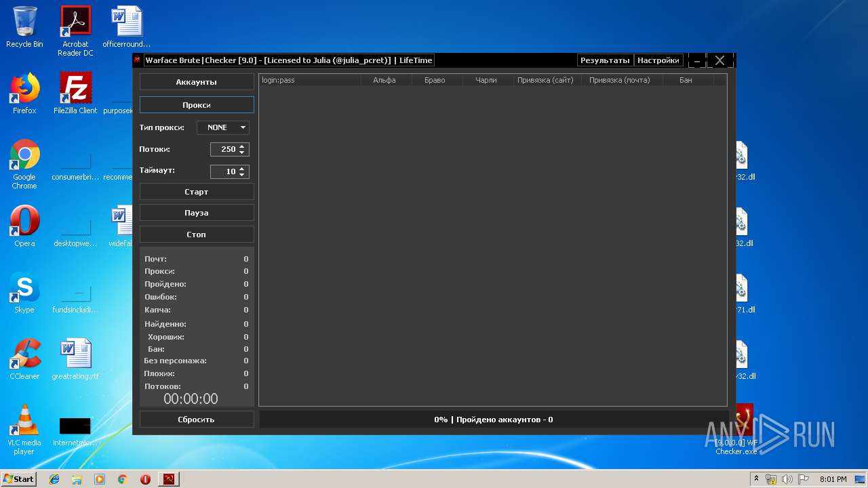
Task: Click the Прокси button
Action: coord(197,105)
